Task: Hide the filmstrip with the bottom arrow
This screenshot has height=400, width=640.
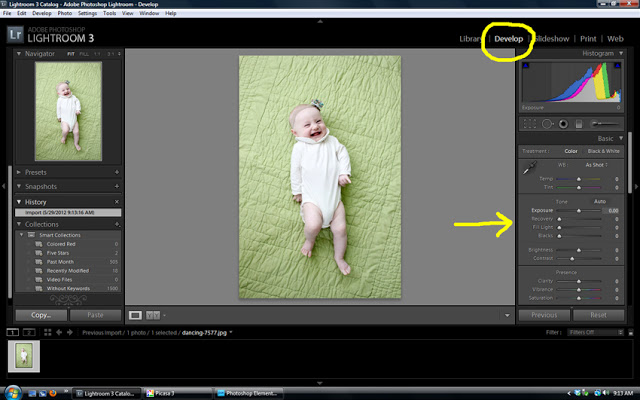Action: point(320,383)
